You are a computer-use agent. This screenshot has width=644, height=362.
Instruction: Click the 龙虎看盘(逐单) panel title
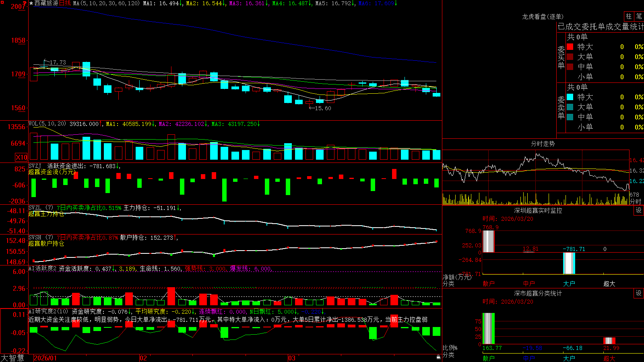tap(543, 16)
